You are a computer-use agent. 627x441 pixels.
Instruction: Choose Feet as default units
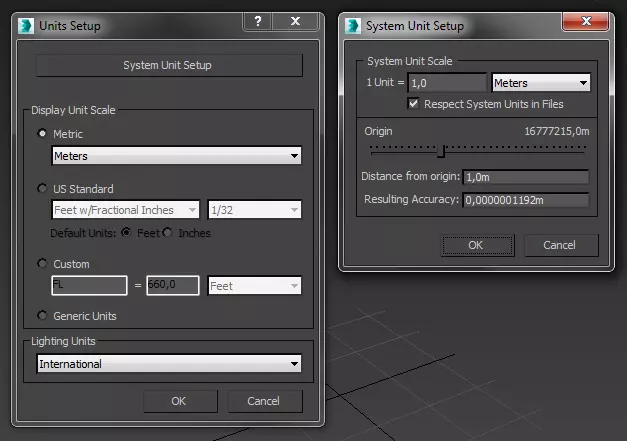(126, 232)
